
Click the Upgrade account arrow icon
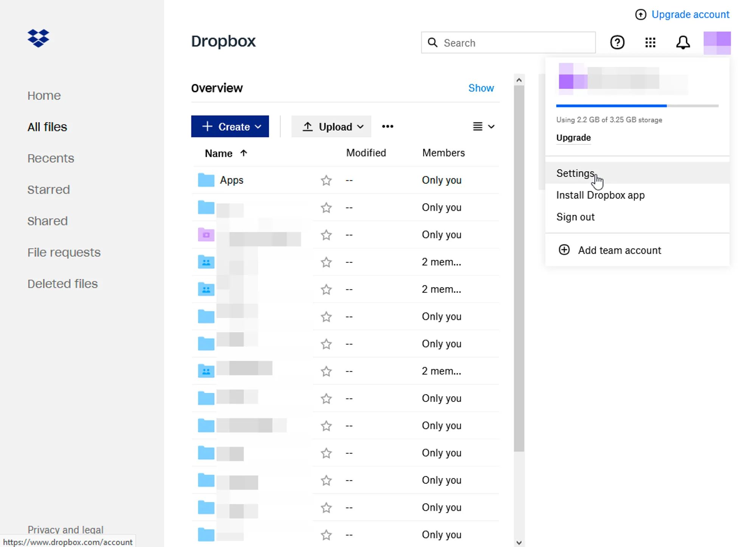tap(640, 15)
